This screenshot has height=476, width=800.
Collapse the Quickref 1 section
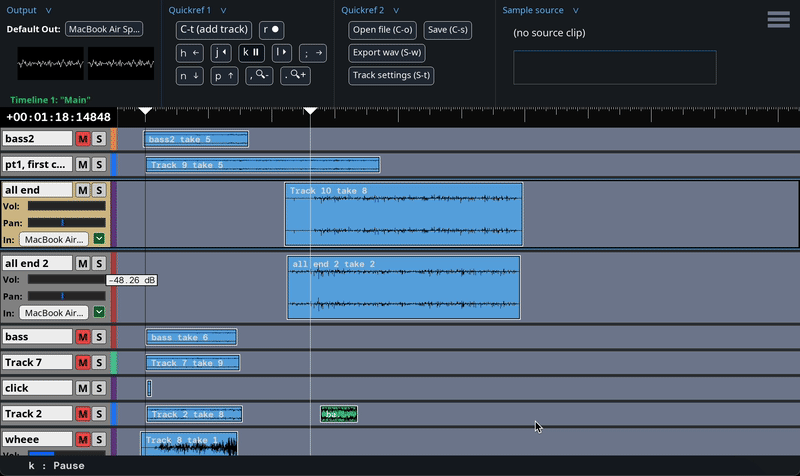(223, 10)
